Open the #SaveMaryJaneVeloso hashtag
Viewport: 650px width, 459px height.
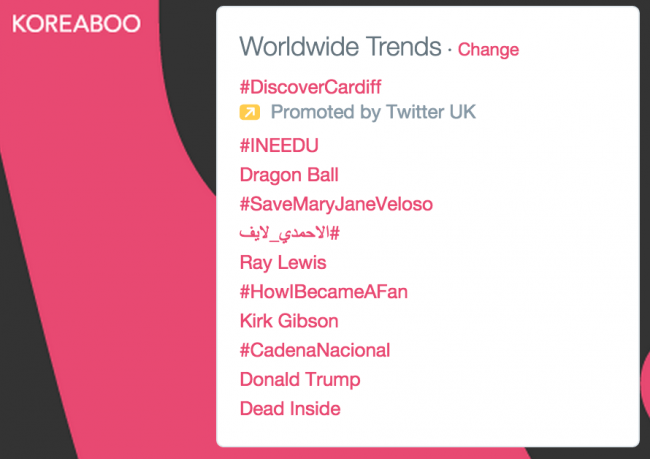[x=336, y=204]
